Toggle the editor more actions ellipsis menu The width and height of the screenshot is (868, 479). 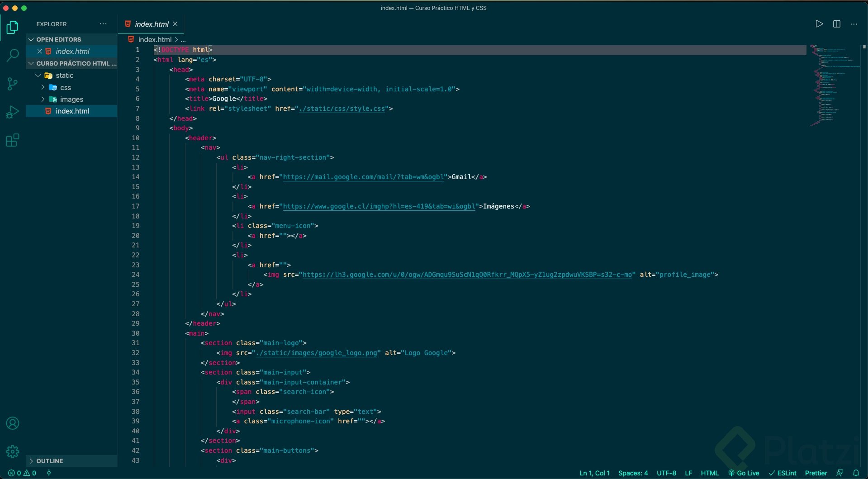[854, 24]
